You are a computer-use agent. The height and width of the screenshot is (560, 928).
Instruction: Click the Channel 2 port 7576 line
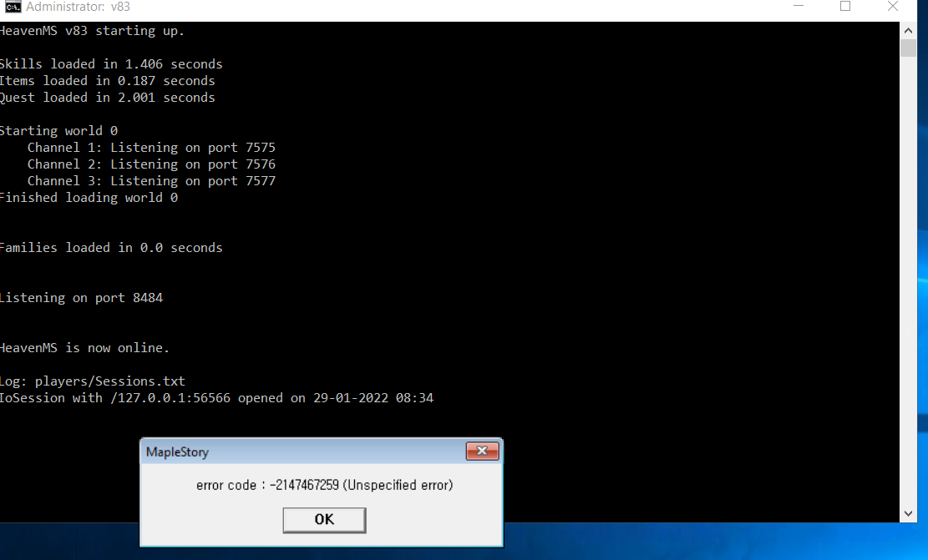coord(151,164)
